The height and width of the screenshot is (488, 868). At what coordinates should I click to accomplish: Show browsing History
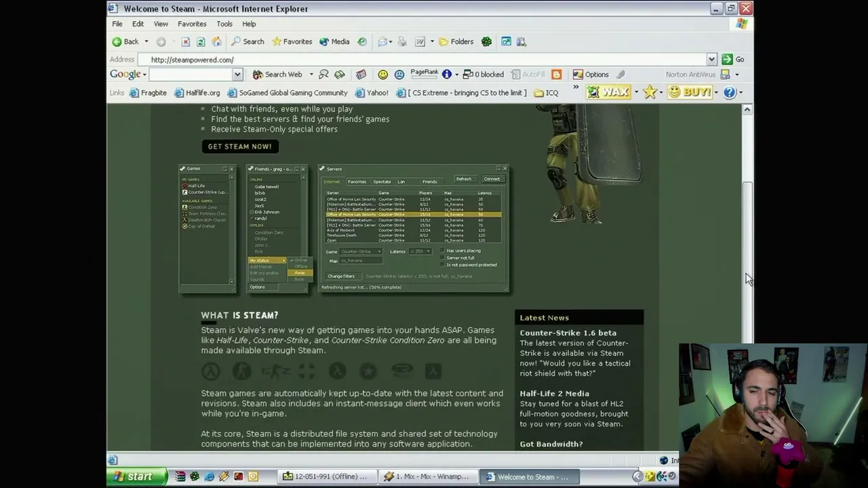(362, 41)
